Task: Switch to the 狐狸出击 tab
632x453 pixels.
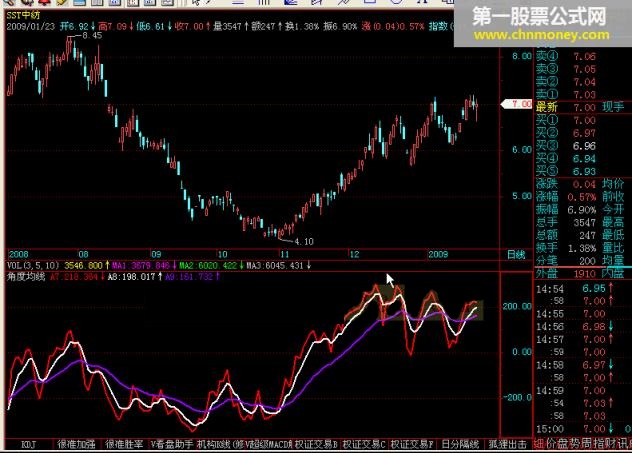Action: coord(508,445)
